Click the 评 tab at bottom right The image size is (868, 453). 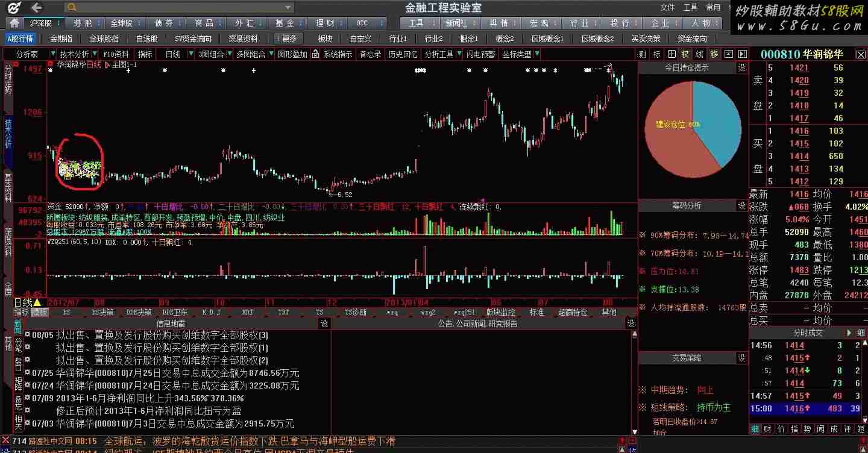847,429
